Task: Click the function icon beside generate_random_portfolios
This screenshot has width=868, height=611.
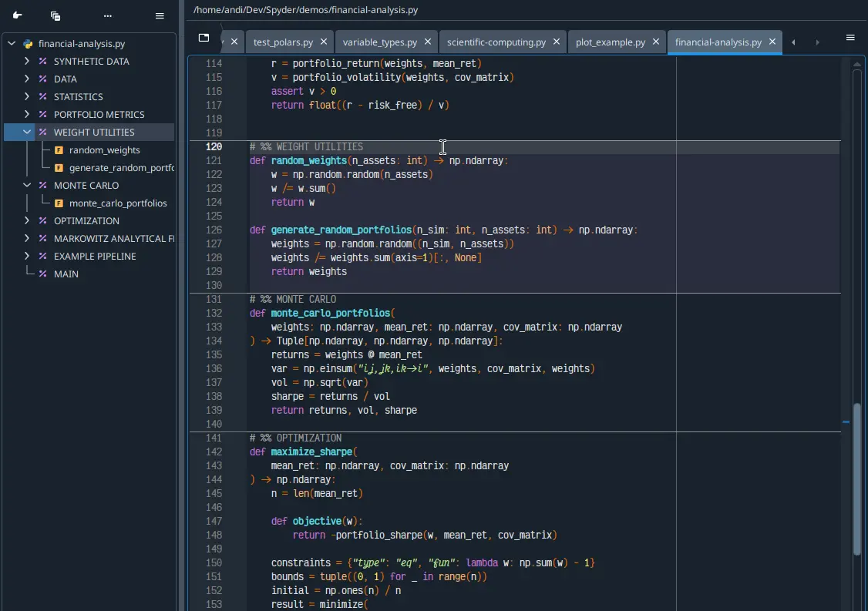Action: coord(59,168)
